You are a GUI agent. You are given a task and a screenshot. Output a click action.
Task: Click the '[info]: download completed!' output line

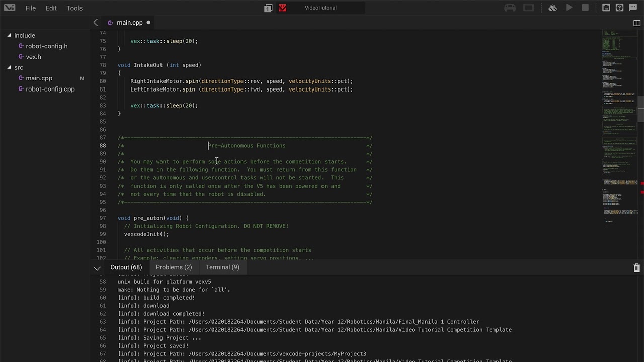(x=161, y=314)
